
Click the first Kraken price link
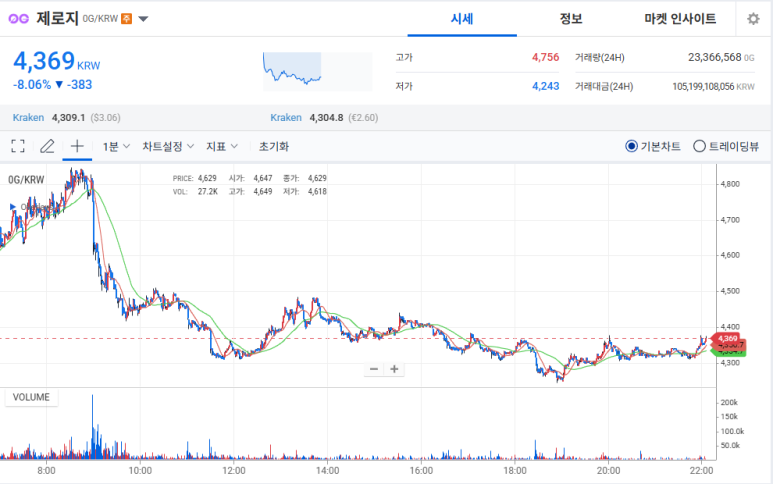coord(28,117)
